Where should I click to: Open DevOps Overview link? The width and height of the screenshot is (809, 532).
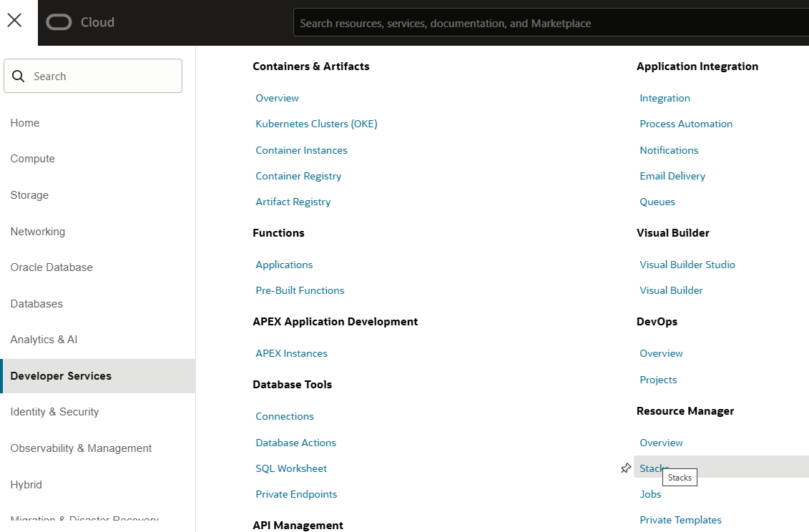tap(661, 353)
